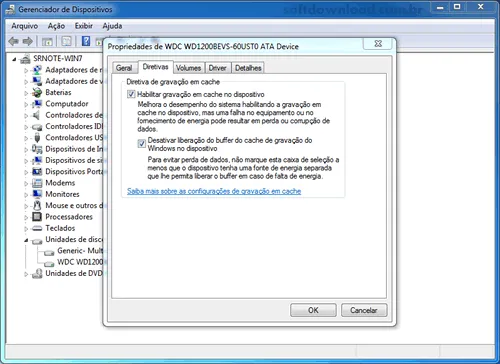Click the Baterias category icon

coord(37,92)
